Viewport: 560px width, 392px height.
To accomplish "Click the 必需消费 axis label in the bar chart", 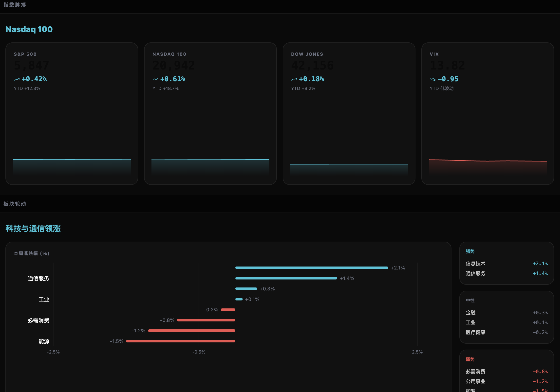I will click(38, 320).
